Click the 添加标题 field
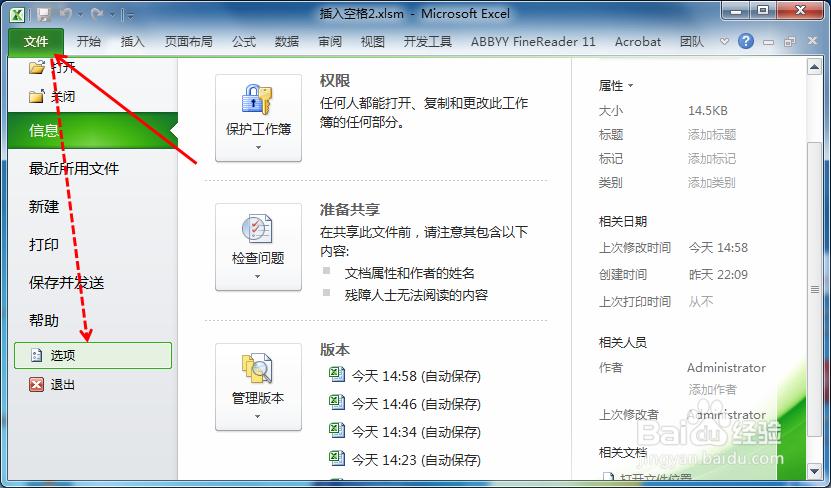Screen dimensions: 831x488 (712, 135)
